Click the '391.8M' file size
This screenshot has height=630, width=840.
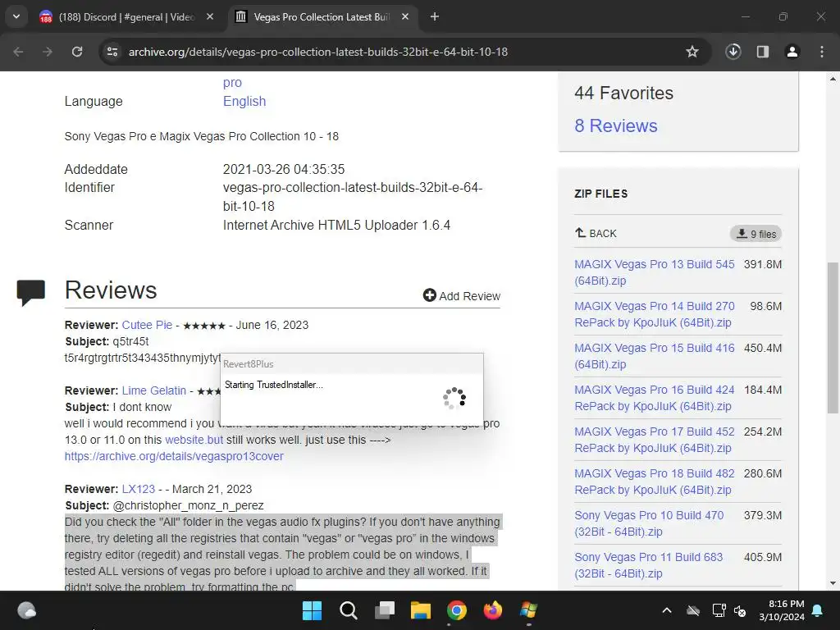point(763,265)
